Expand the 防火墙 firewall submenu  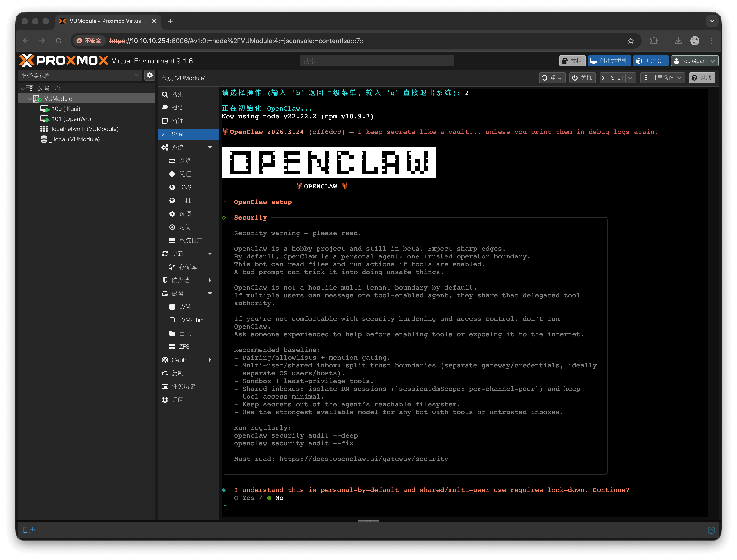[210, 280]
